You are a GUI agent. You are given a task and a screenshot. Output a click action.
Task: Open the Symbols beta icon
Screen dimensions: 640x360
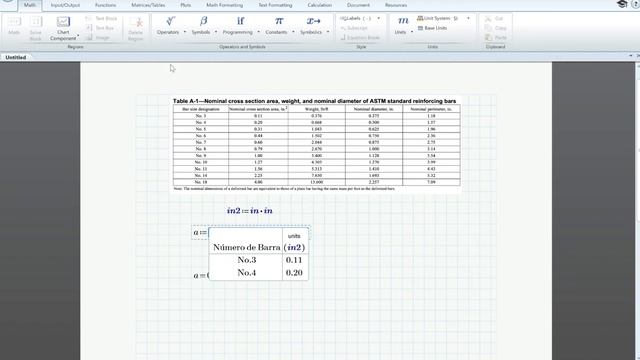coord(203,21)
